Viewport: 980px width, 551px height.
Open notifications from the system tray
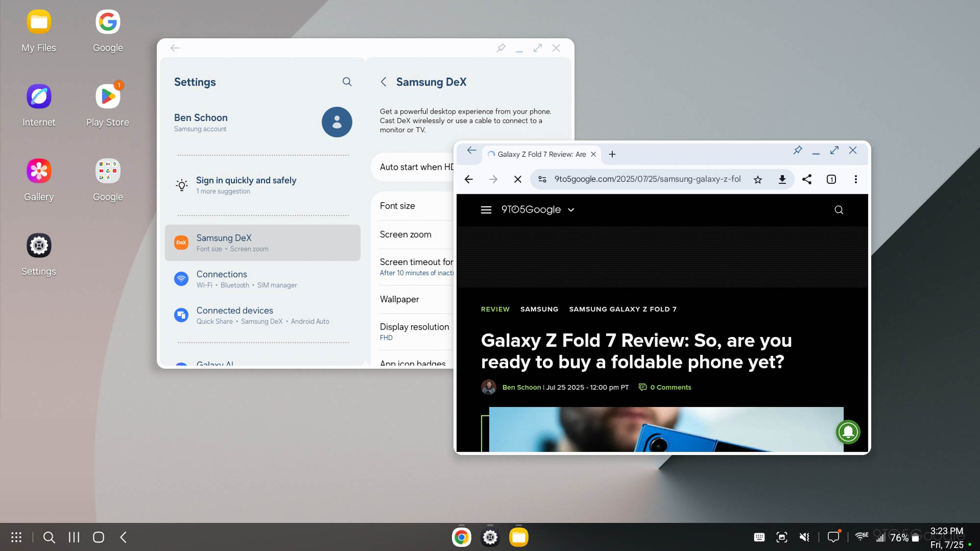pyautogui.click(x=834, y=537)
